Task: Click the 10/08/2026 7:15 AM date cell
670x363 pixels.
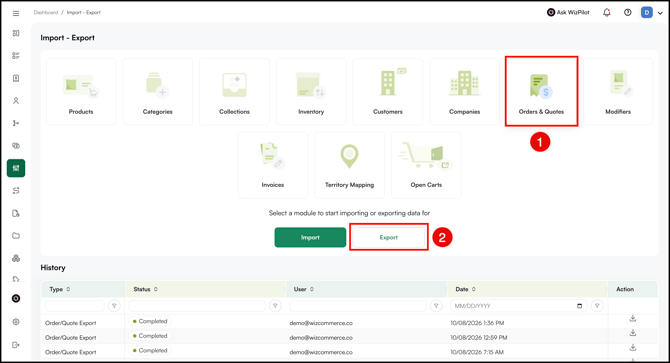Action: pos(477,352)
